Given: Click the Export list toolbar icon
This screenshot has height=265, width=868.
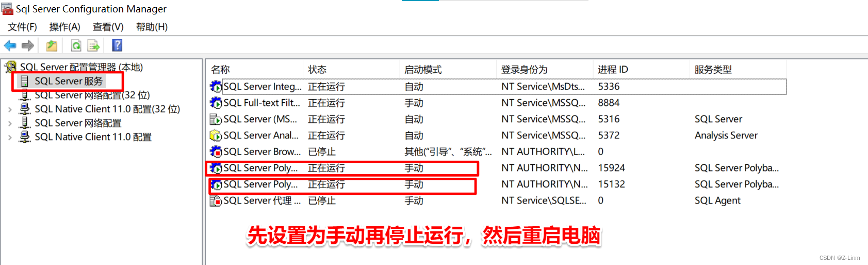Looking at the screenshot, I should pyautogui.click(x=93, y=45).
